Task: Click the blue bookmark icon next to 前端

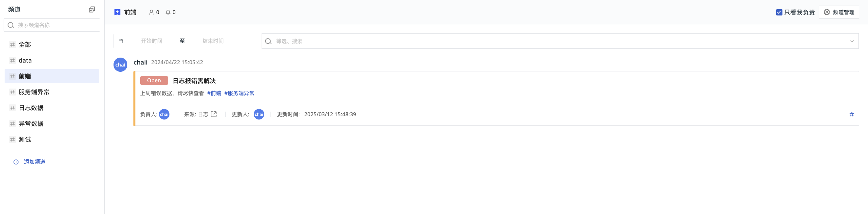Action: [x=117, y=12]
